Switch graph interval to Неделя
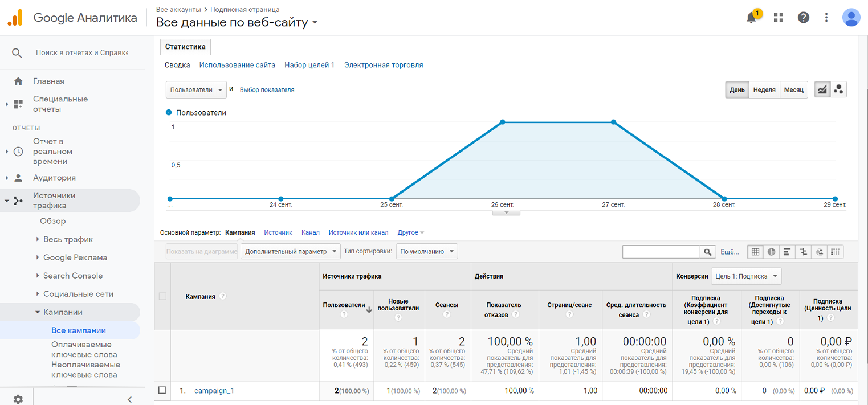The image size is (868, 405). 764,90
